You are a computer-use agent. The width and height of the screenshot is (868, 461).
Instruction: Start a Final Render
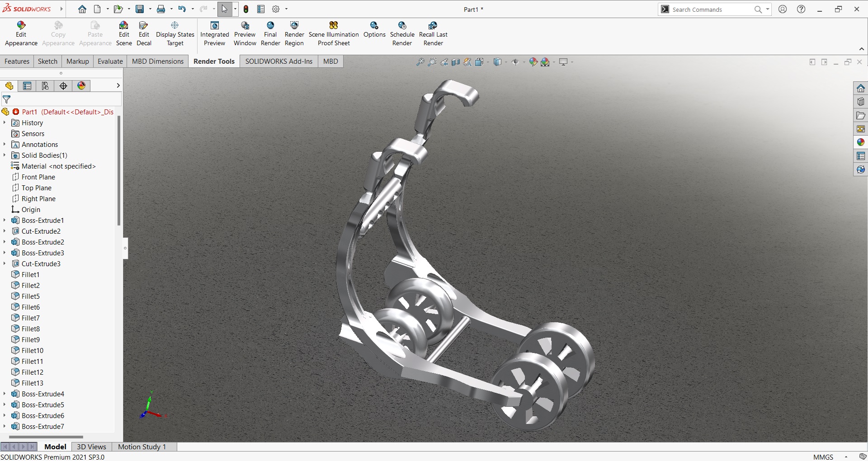270,26
